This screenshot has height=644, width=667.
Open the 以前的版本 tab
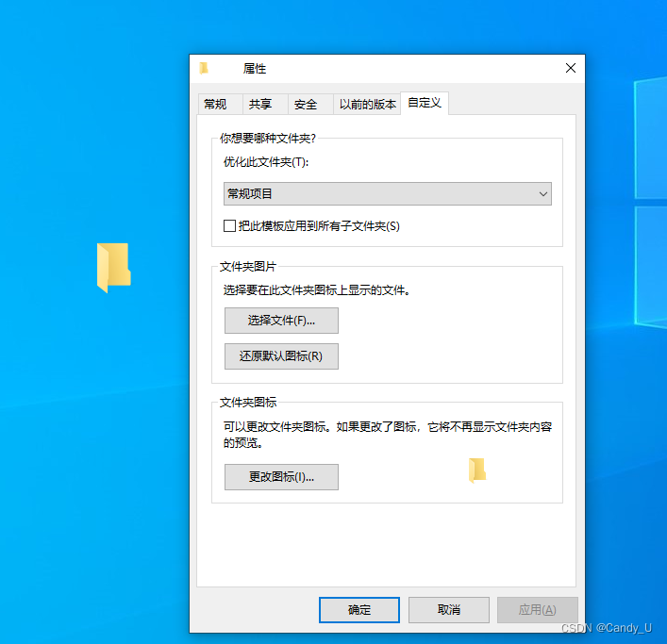(368, 104)
